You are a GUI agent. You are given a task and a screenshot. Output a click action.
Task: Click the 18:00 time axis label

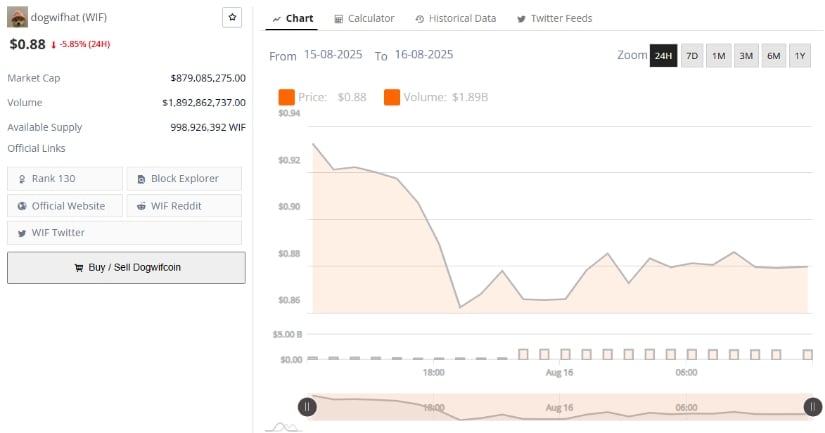(x=434, y=372)
